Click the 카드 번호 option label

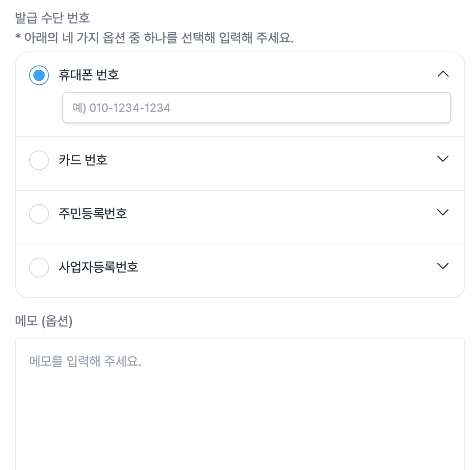pos(83,160)
